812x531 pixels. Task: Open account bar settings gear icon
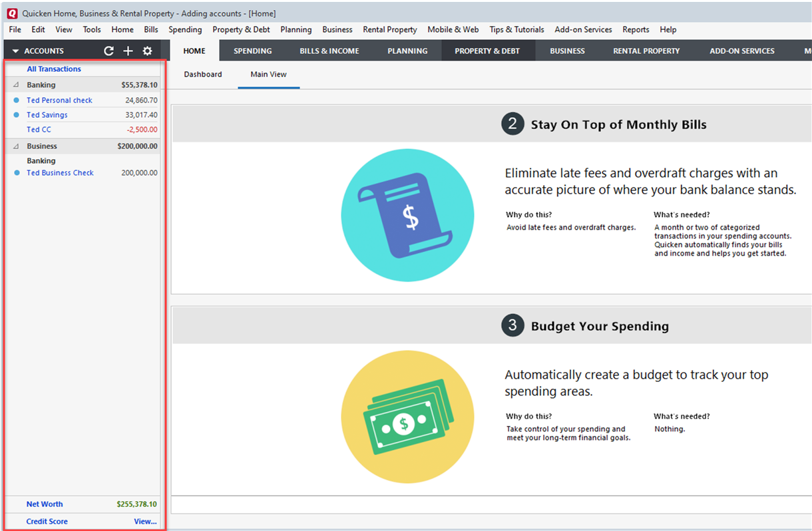pos(148,51)
